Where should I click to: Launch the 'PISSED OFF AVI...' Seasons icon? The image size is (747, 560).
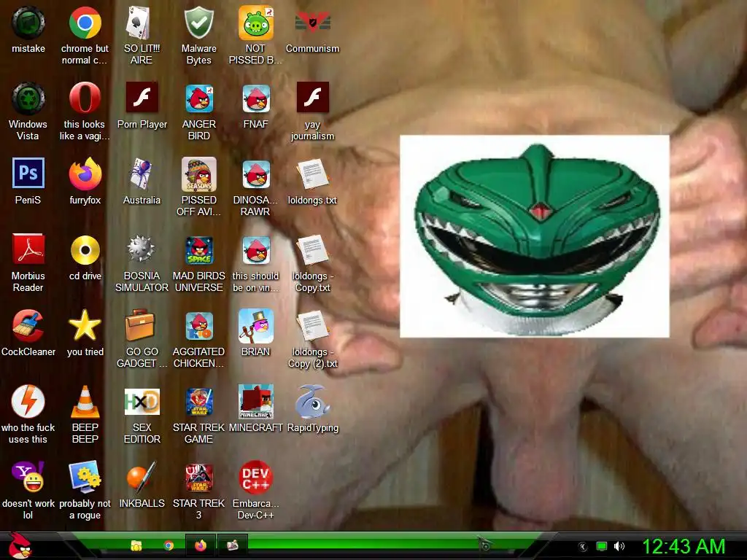(198, 174)
